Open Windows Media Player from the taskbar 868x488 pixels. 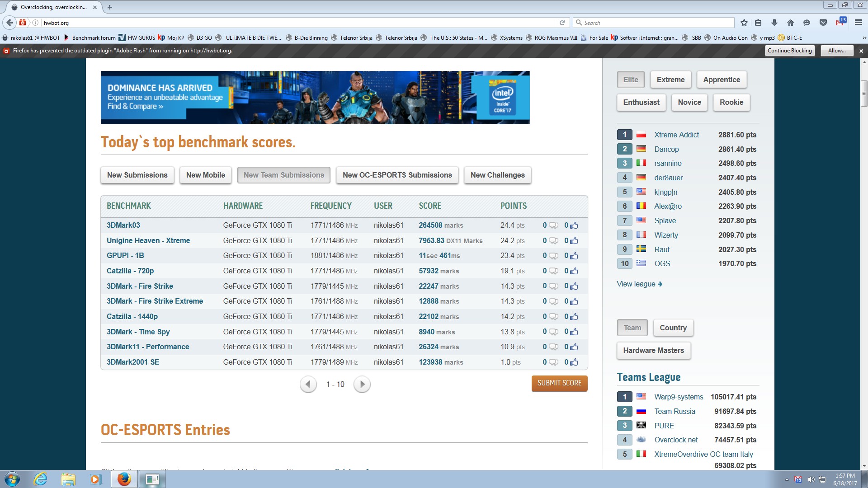coord(95,479)
